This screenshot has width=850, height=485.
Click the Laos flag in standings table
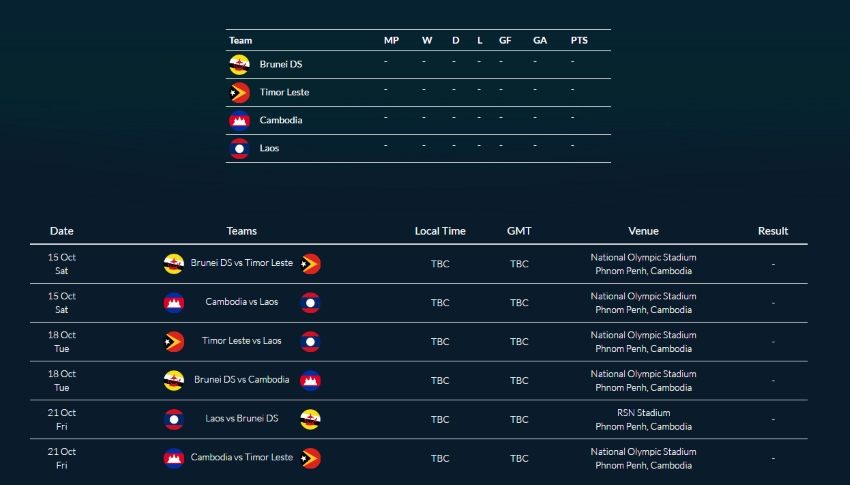click(x=239, y=148)
